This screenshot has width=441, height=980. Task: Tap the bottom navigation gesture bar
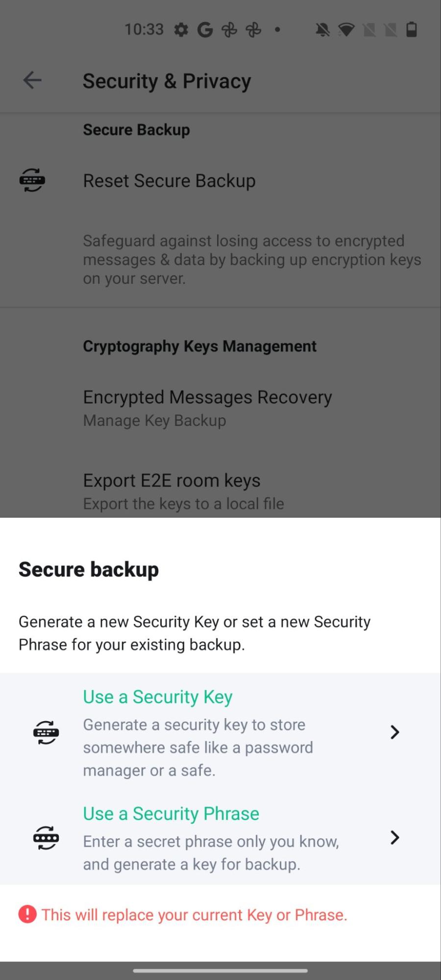tap(220, 970)
